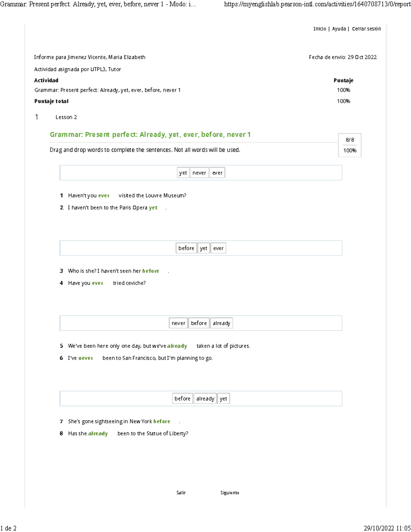Select "never" chip in third word bank

pyautogui.click(x=178, y=323)
